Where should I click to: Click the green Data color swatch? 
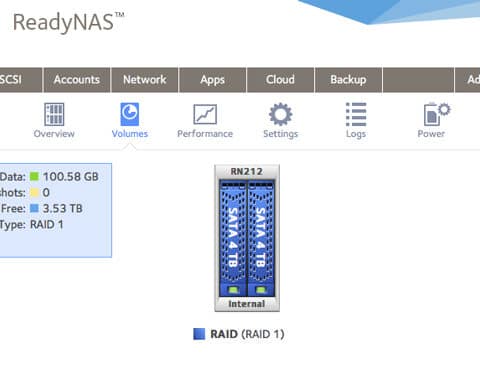coord(34,176)
